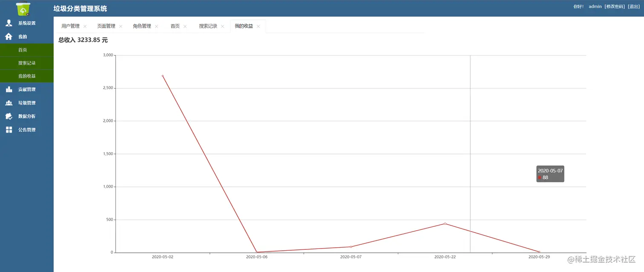Expand the 贡献管理 sidebar menu

point(27,90)
